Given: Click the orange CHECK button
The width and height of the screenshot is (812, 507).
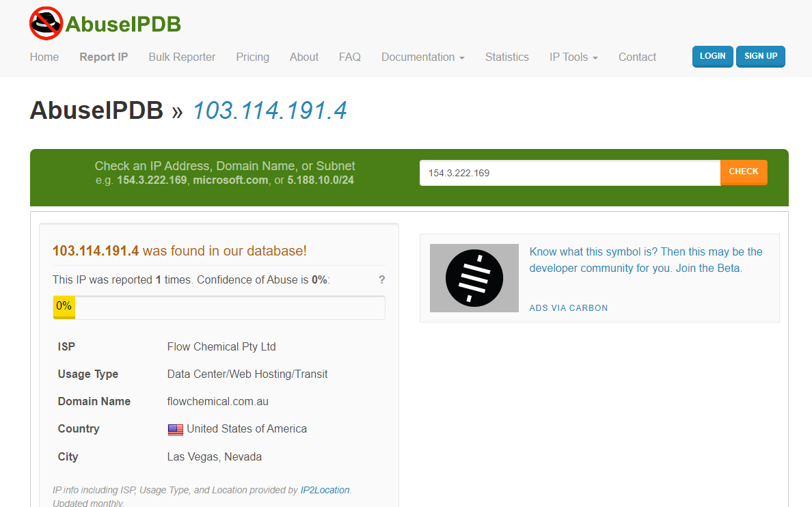Looking at the screenshot, I should pos(744,172).
